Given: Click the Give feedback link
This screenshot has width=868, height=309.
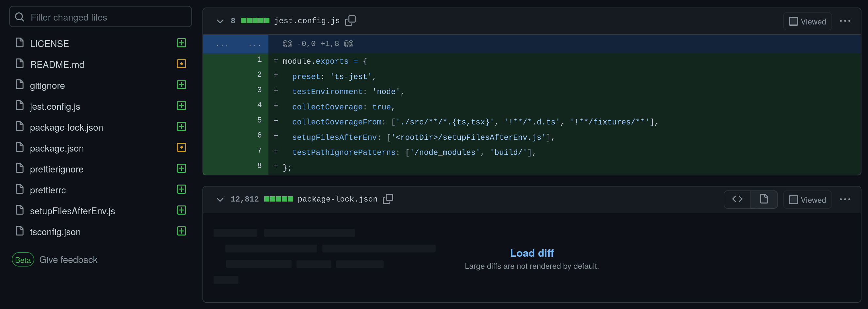Looking at the screenshot, I should tap(68, 260).
